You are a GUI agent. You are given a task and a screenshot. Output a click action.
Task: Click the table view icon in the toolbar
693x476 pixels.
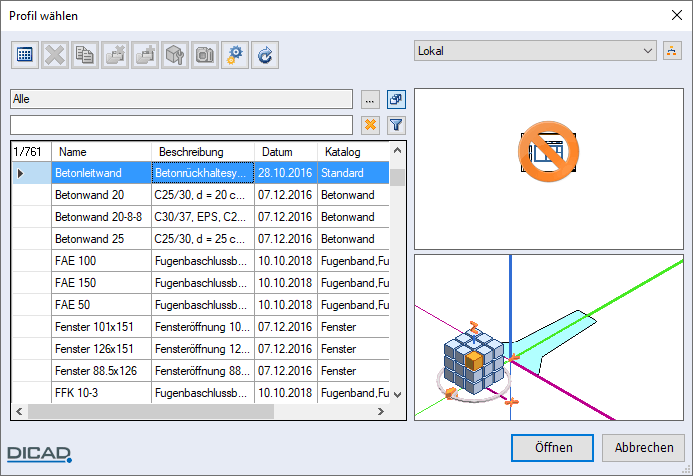pyautogui.click(x=25, y=55)
